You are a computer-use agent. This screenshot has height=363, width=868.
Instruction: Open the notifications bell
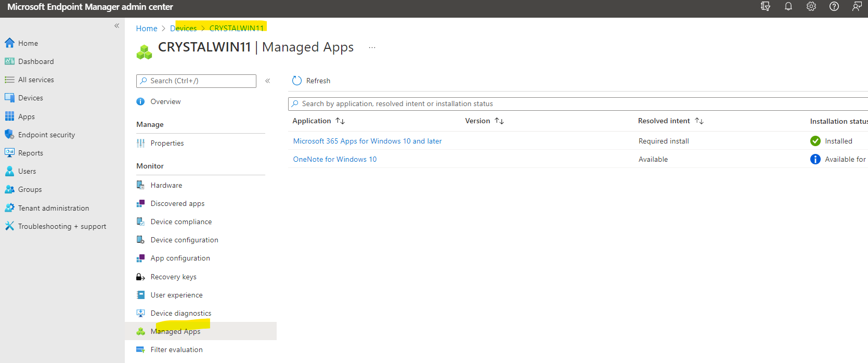(788, 6)
